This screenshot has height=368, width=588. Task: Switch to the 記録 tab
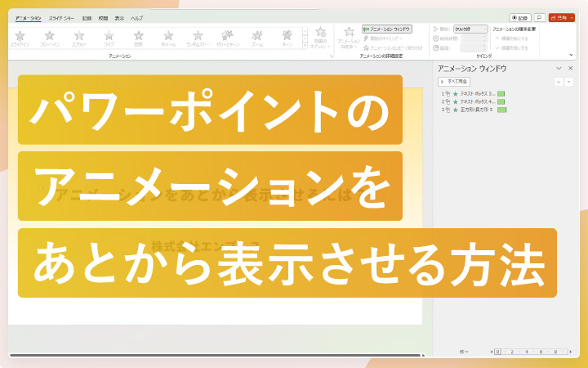(x=87, y=18)
